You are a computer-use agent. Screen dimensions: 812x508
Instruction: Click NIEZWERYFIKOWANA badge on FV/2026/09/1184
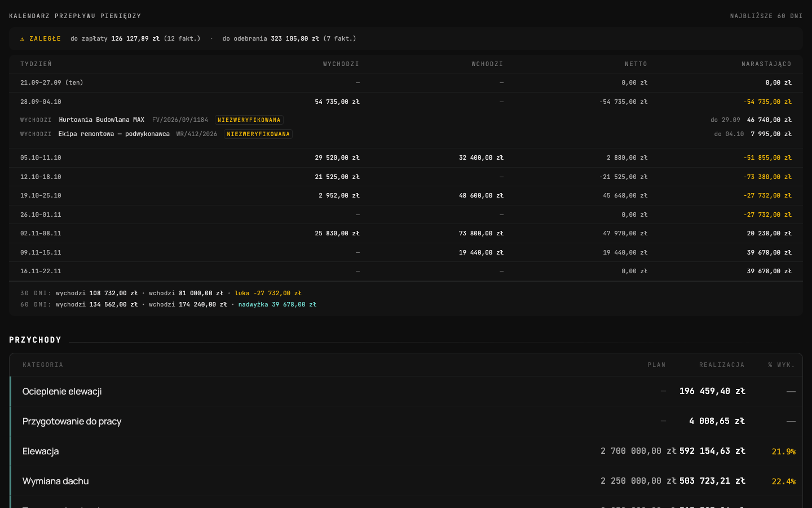pos(249,120)
